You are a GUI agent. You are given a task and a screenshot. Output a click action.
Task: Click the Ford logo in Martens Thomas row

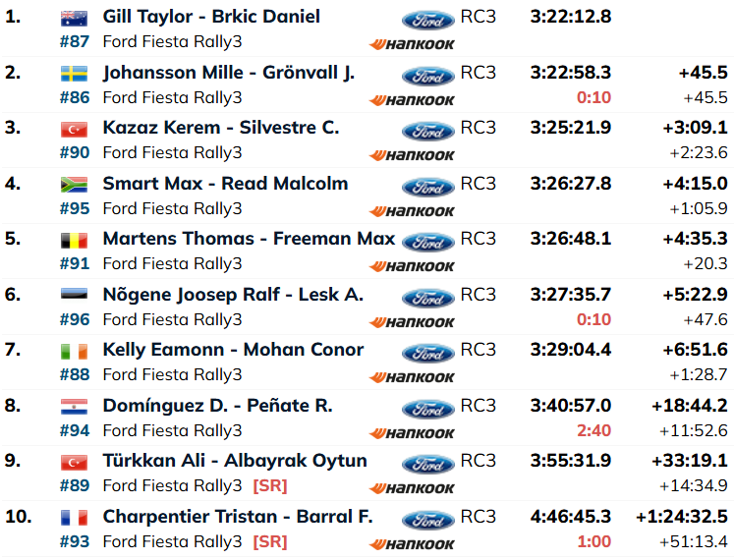pyautogui.click(x=428, y=242)
